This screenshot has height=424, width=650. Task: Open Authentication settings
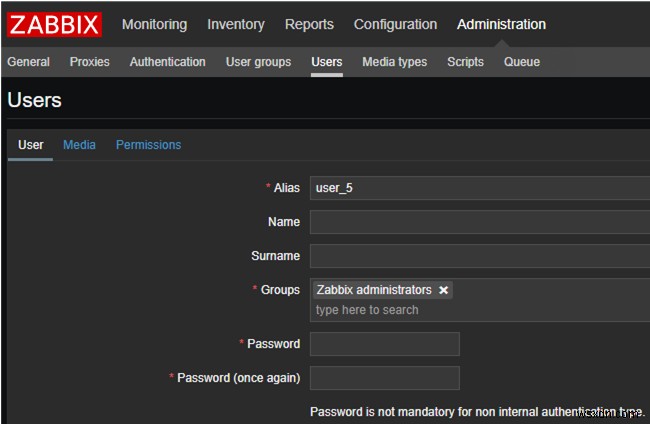point(167,62)
